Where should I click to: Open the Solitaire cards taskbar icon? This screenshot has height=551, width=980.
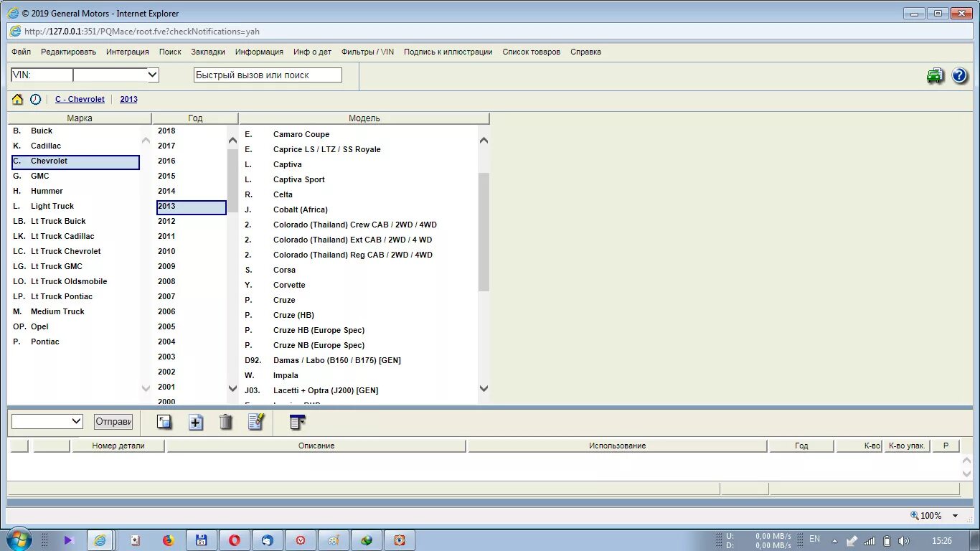(x=136, y=540)
